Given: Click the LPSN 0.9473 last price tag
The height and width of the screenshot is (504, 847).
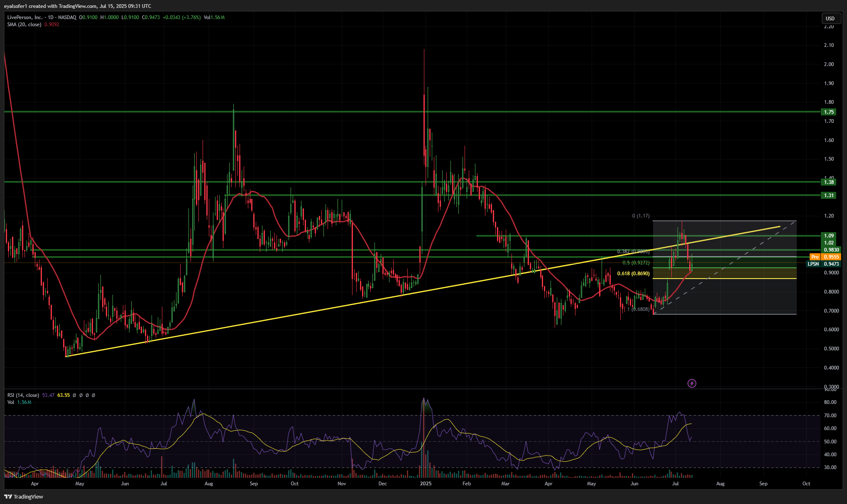Looking at the screenshot, I should pyautogui.click(x=824, y=264).
